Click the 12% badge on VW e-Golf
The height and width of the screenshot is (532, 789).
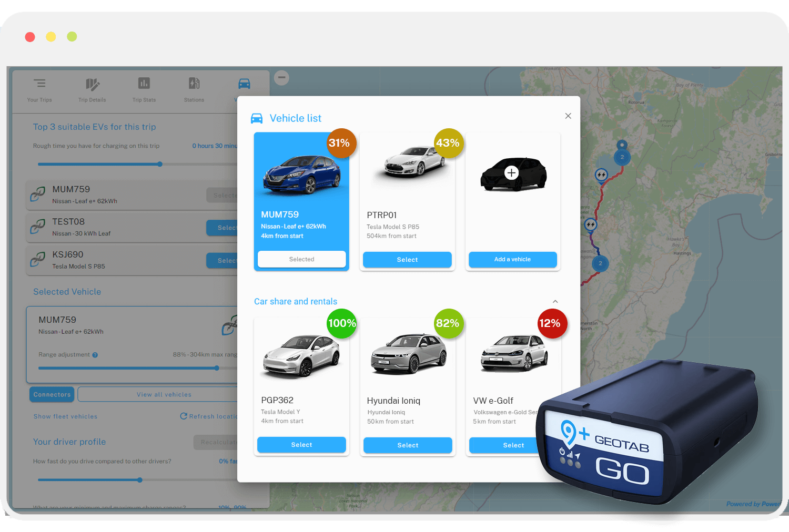552,323
